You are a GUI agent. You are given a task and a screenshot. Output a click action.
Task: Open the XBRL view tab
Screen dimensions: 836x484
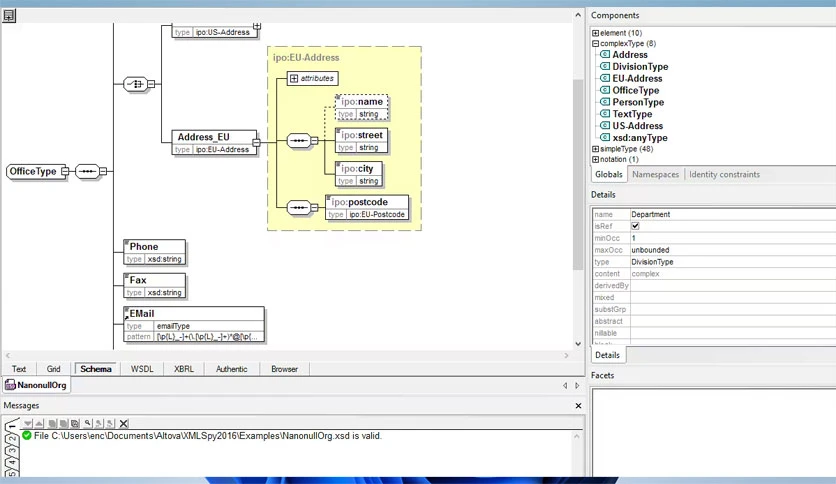184,369
